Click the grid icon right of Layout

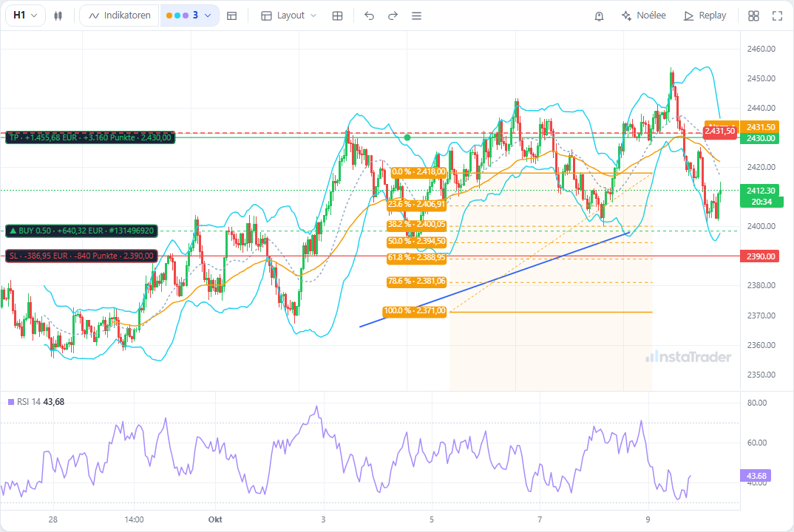tap(337, 16)
